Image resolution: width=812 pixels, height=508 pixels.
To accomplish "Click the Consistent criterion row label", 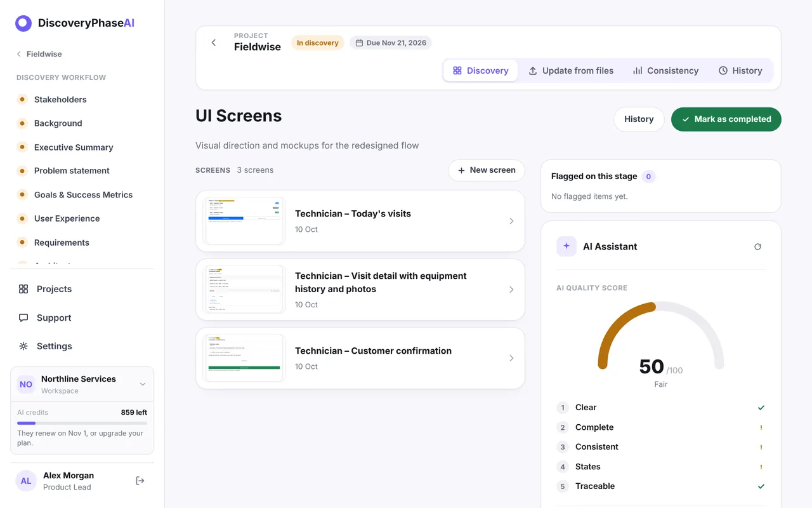I will click(597, 447).
